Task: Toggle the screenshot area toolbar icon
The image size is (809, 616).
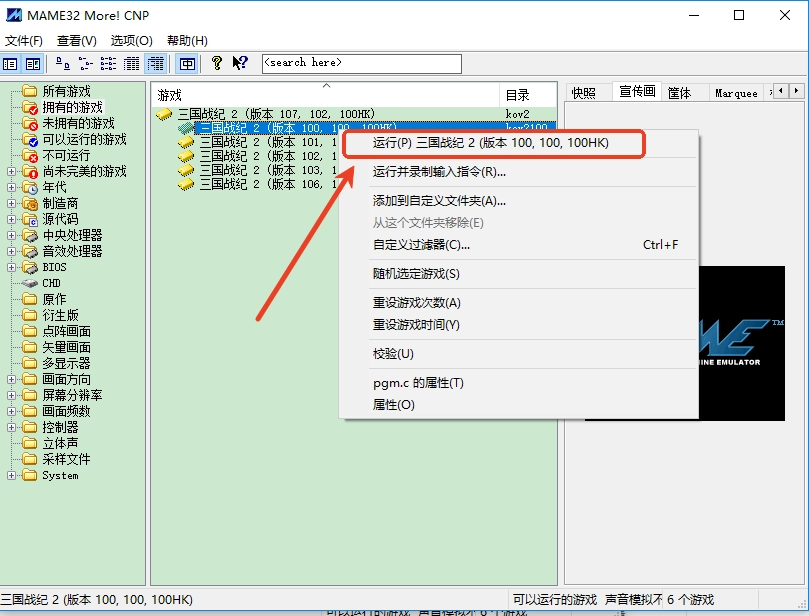Action: (x=33, y=64)
